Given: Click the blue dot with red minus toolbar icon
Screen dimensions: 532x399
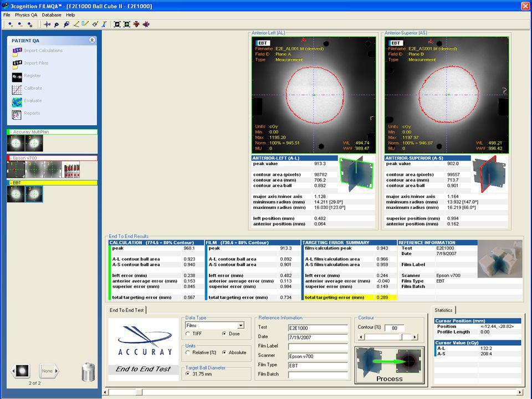Looking at the screenshot, I should coord(21,24).
